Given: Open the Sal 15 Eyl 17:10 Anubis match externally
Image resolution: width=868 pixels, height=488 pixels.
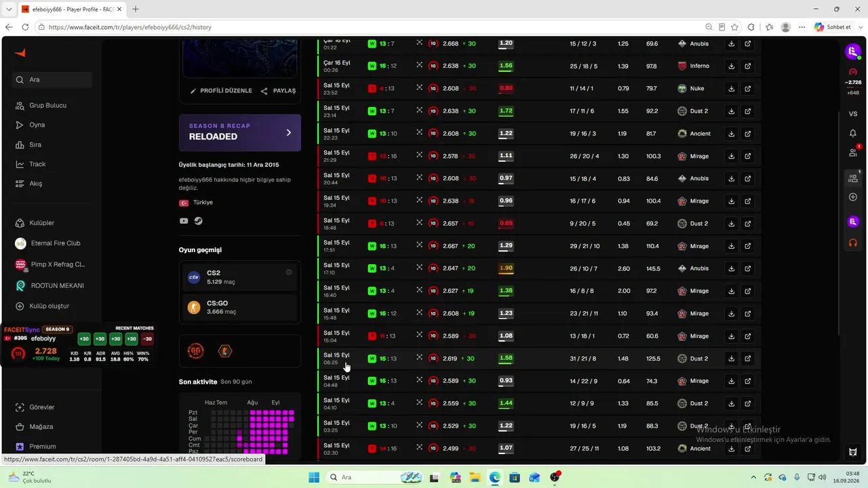Looking at the screenshot, I should 747,268.
